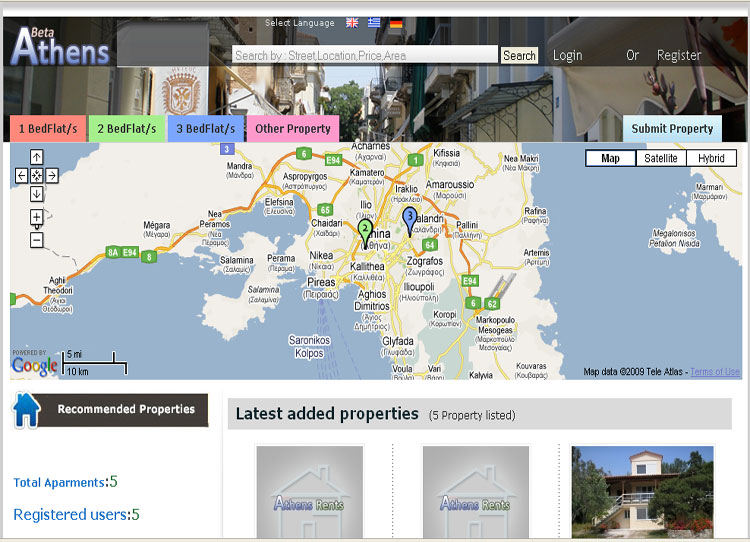750x542 pixels.
Task: Zoom in on the map
Action: (x=37, y=217)
